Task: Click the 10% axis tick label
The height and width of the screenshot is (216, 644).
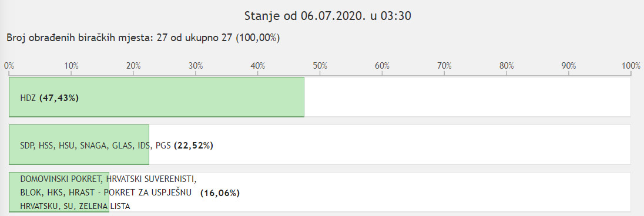Action: click(71, 66)
